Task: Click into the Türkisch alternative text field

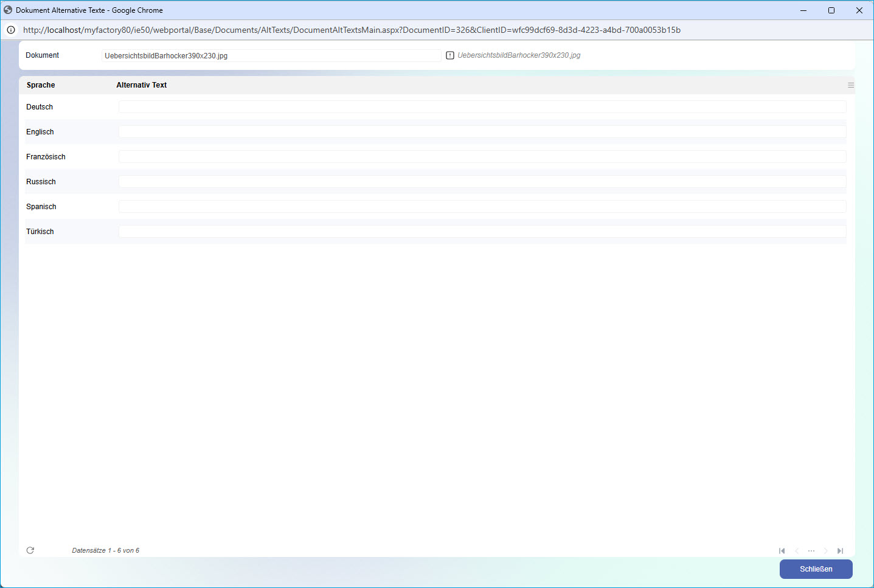Action: (482, 232)
